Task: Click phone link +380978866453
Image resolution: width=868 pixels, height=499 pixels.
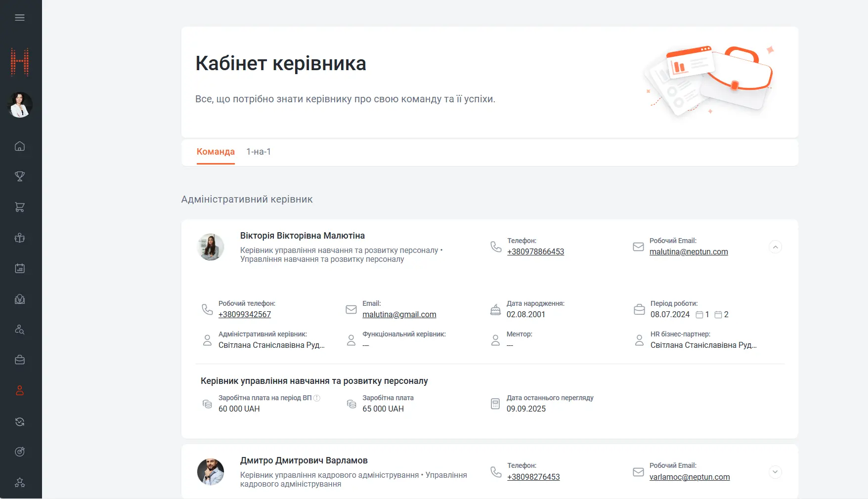Action: tap(535, 252)
